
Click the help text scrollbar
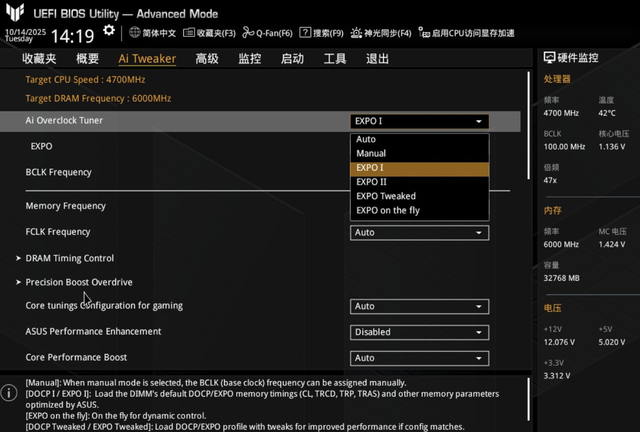529,399
